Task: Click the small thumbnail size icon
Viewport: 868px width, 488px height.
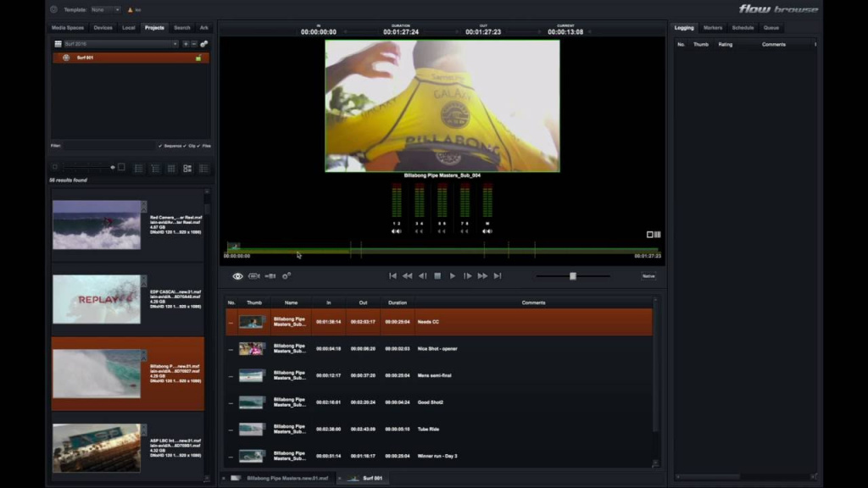Action: [55, 167]
